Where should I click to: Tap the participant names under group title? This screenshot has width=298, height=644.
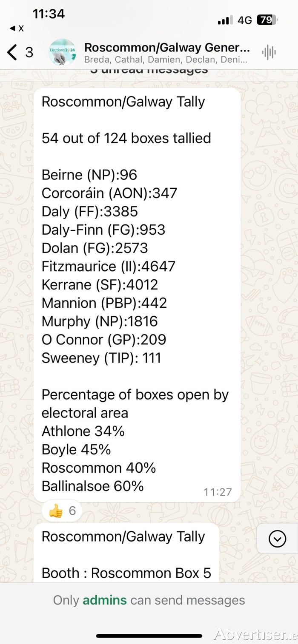tap(165, 60)
